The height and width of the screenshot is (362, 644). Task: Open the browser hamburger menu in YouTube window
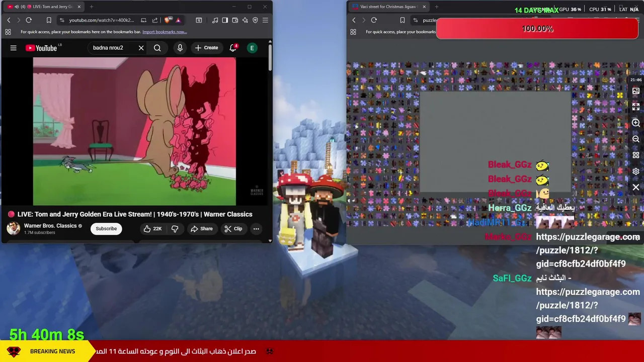(265, 20)
